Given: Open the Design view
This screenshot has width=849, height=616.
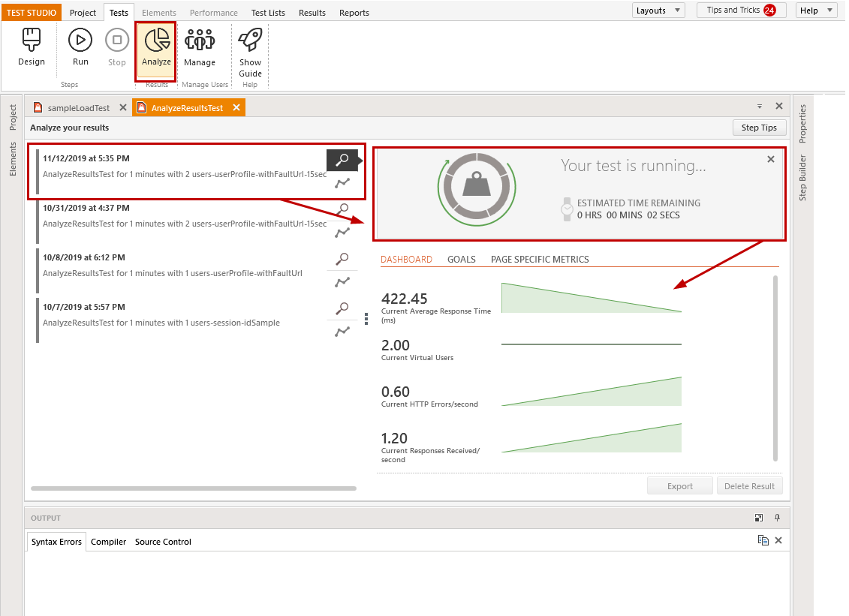Looking at the screenshot, I should tap(32, 47).
